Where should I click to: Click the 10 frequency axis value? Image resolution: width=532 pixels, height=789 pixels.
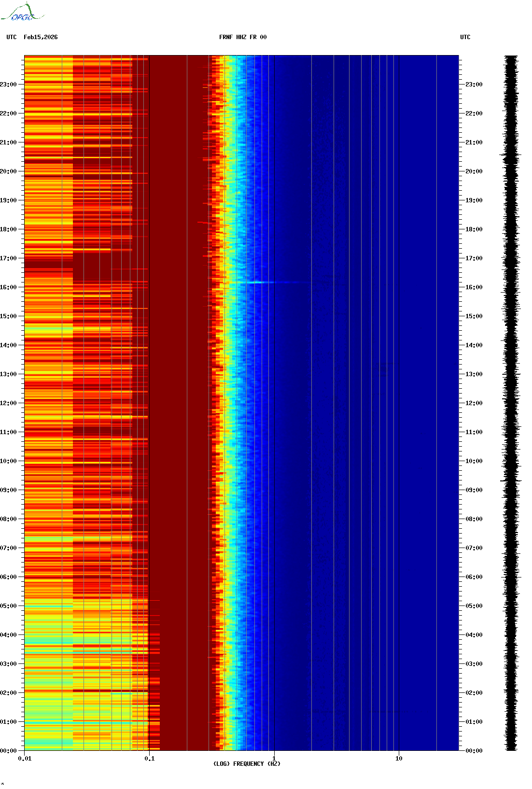pyautogui.click(x=399, y=759)
